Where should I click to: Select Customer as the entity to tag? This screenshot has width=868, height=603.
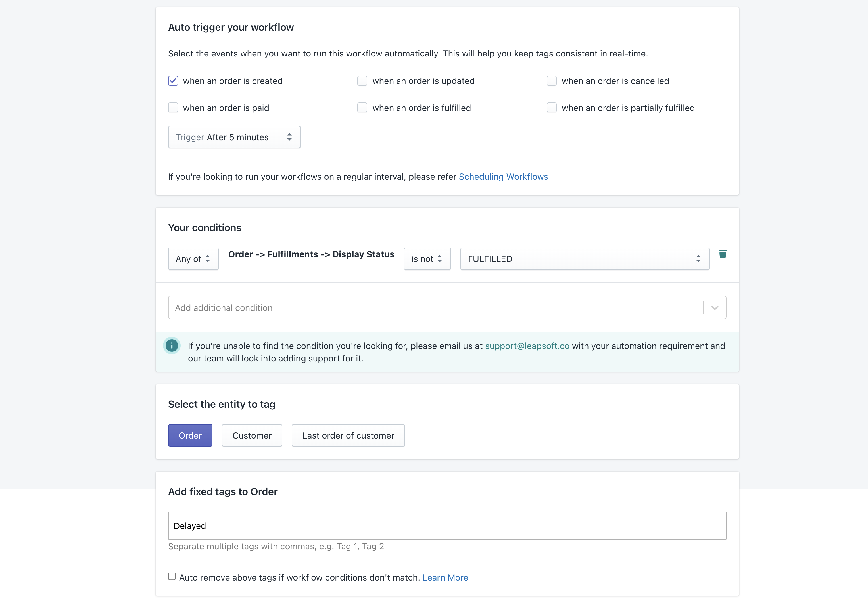[x=252, y=435]
